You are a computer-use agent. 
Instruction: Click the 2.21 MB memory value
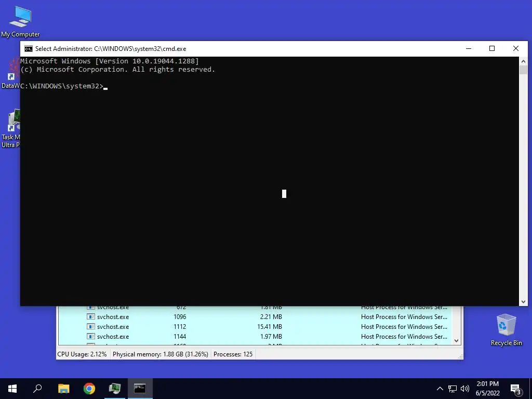271,317
